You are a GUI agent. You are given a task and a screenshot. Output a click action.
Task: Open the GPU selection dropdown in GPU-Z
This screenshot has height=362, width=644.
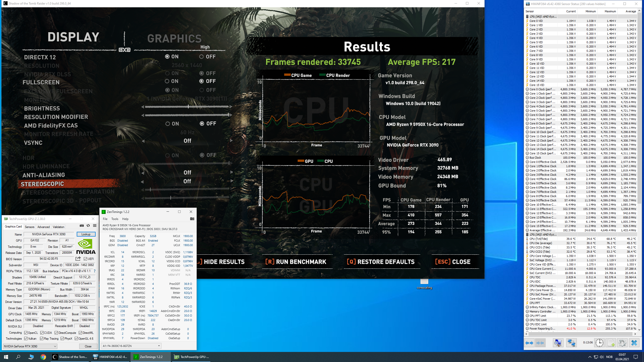point(30,346)
